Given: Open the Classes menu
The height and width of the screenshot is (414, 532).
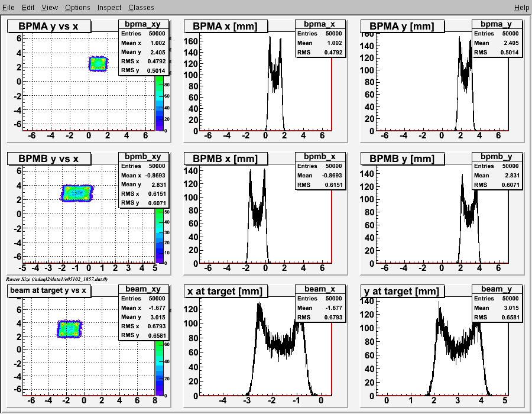Looking at the screenshot, I should tap(141, 7).
